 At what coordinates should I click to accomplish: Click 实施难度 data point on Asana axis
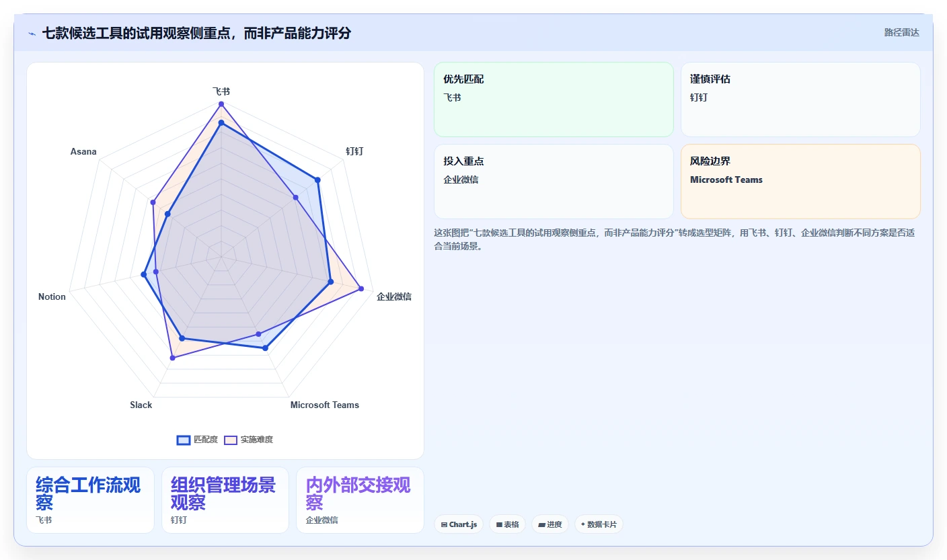153,202
